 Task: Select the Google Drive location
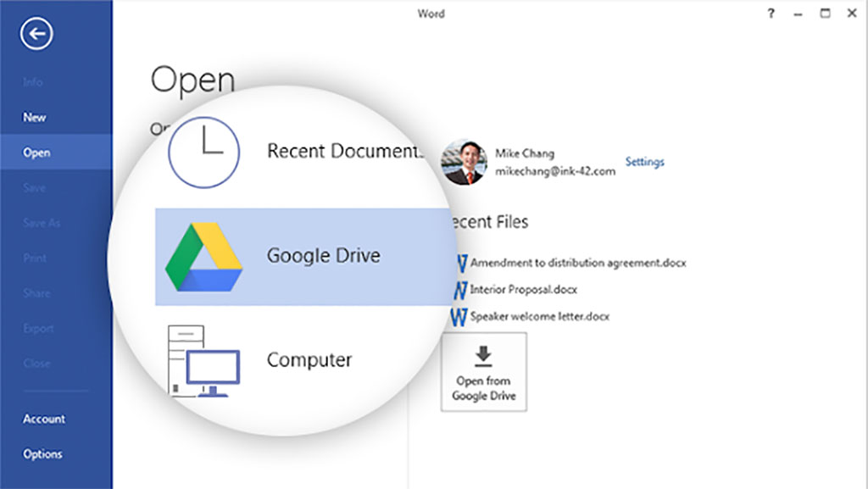[x=304, y=257]
